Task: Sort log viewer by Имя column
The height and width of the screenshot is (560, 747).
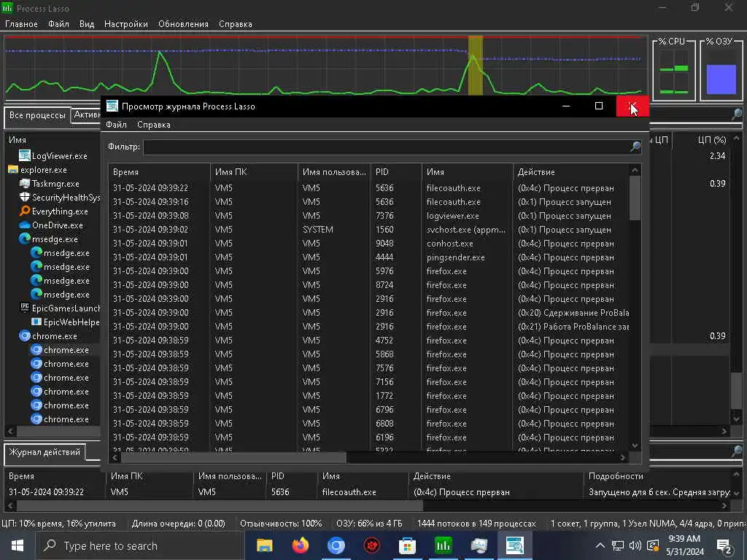Action: pos(468,172)
